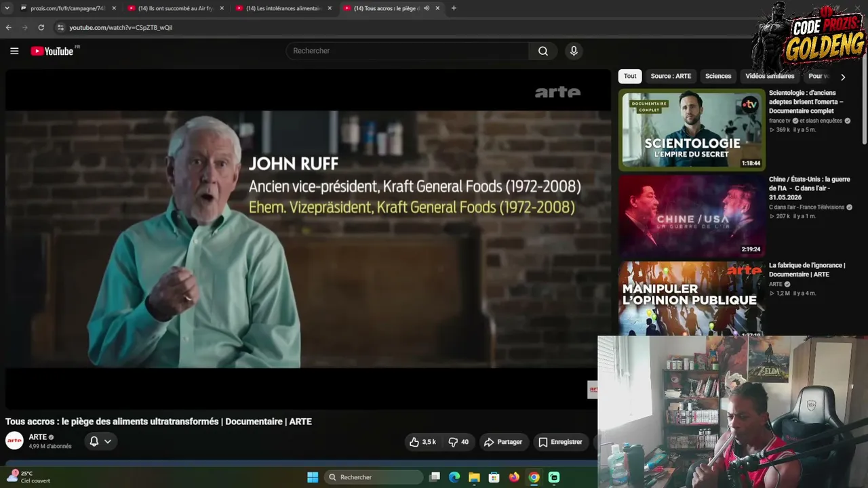Click the 'france tv' channel name
This screenshot has height=488, width=868.
[780, 121]
